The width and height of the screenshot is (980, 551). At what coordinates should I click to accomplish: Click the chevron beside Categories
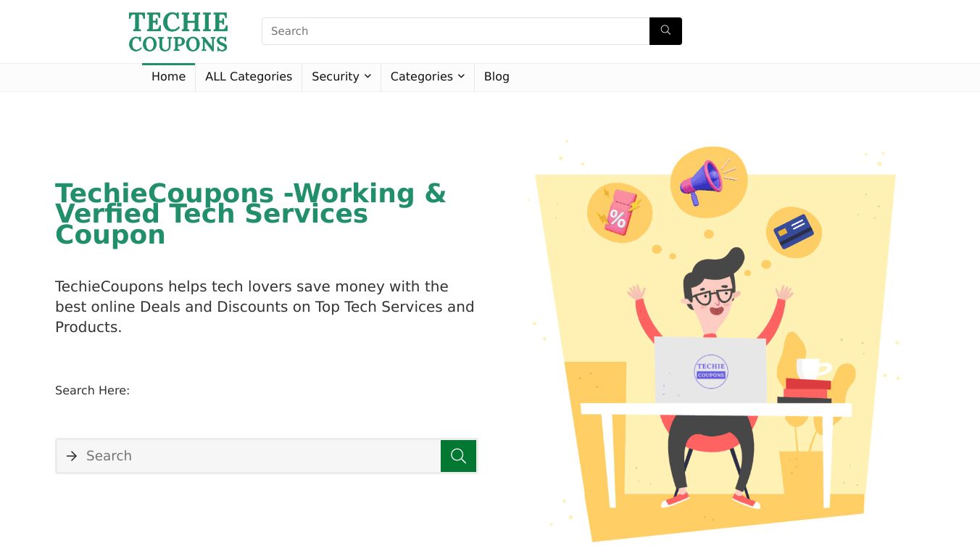(461, 76)
